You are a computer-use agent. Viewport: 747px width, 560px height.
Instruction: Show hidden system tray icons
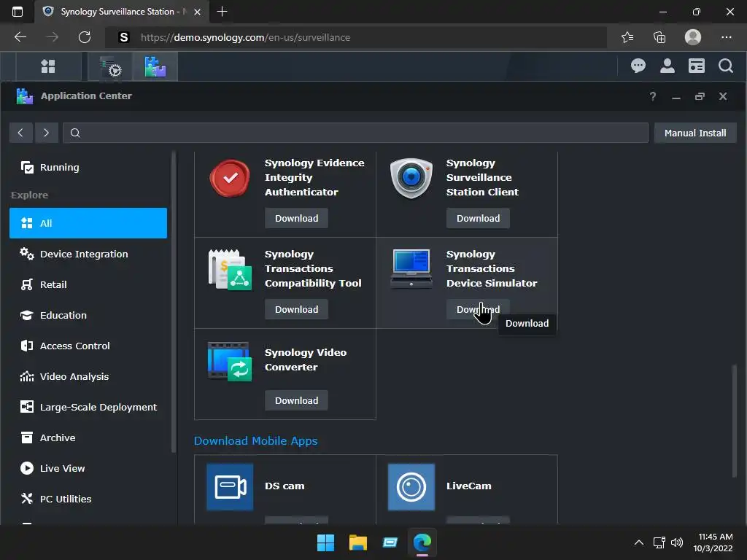point(639,542)
